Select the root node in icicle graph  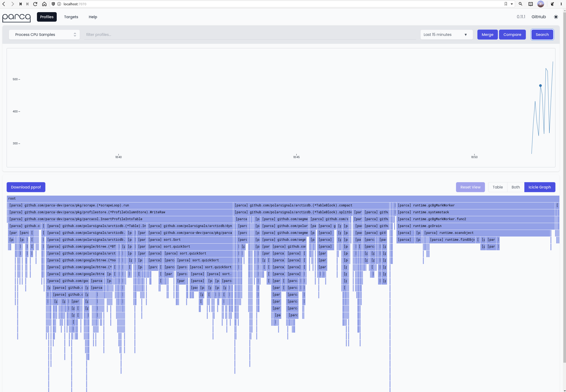pos(283,199)
